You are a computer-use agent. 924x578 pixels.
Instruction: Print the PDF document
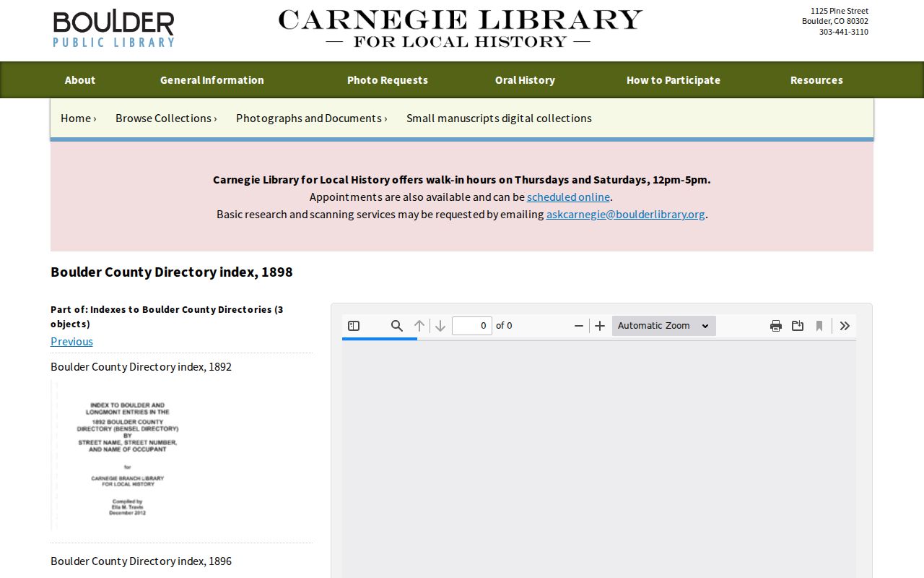pyautogui.click(x=776, y=326)
